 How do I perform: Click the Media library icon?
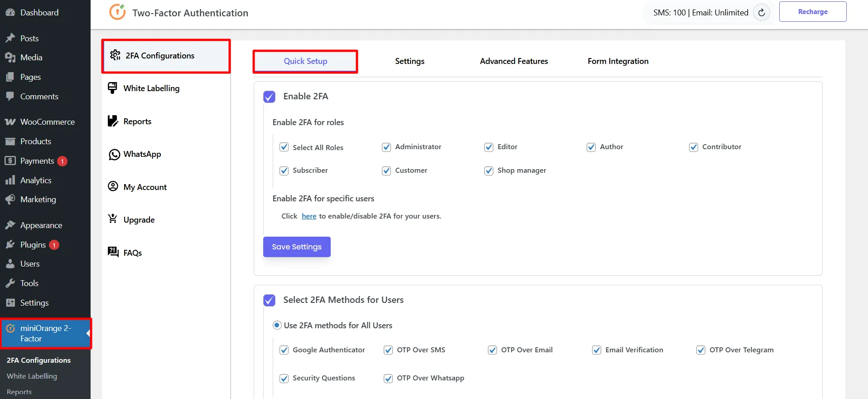coord(10,58)
